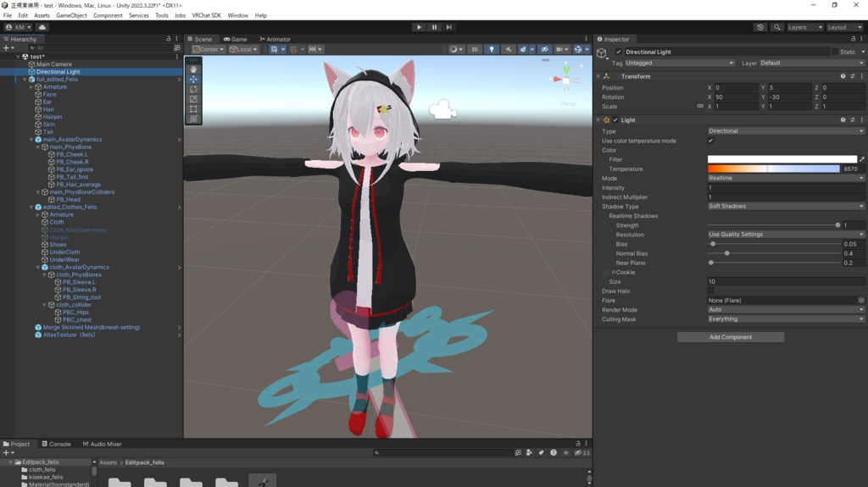Switch to the Animator tab
Image resolution: width=868 pixels, height=487 pixels.
275,39
